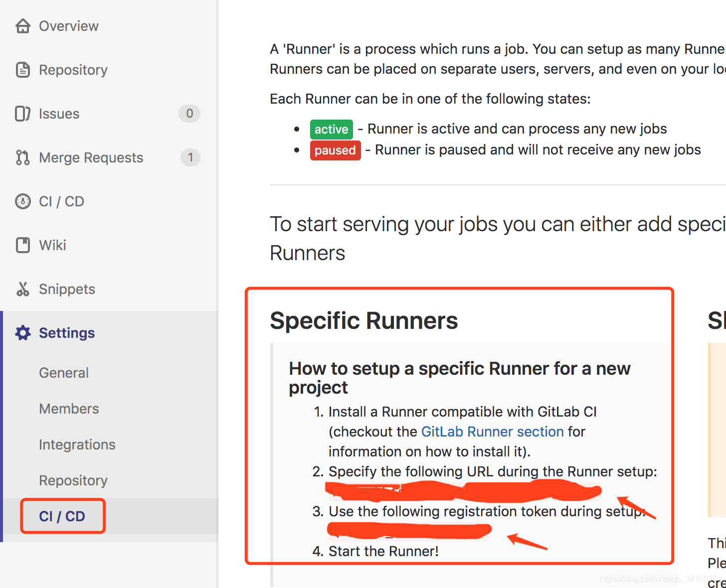Click the Issues zero count badge
This screenshot has width=726, height=588.
pos(189,114)
